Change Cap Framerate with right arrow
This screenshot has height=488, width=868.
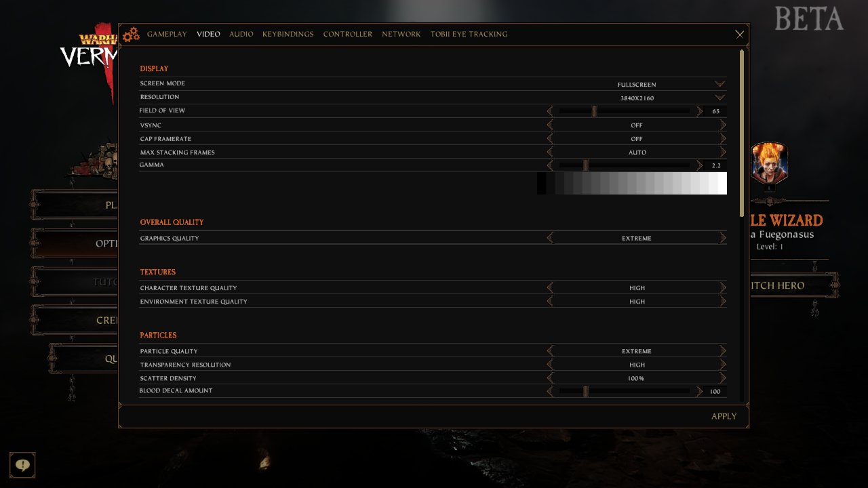point(723,138)
